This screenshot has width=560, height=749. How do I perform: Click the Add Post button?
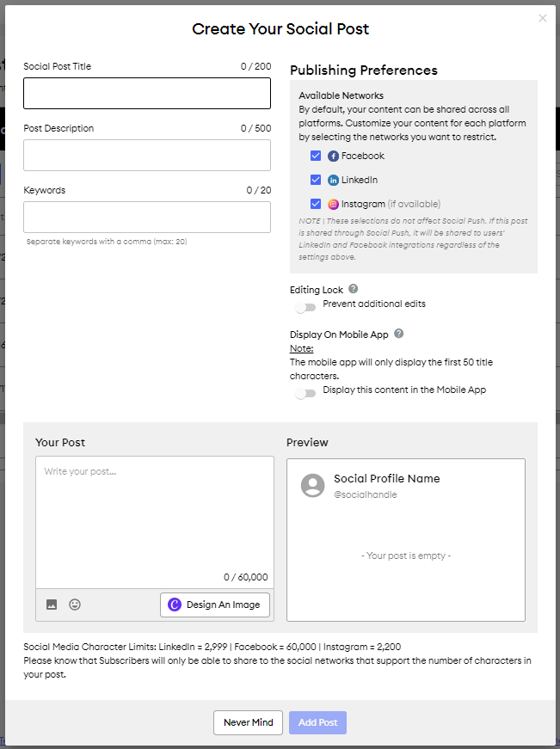click(317, 722)
